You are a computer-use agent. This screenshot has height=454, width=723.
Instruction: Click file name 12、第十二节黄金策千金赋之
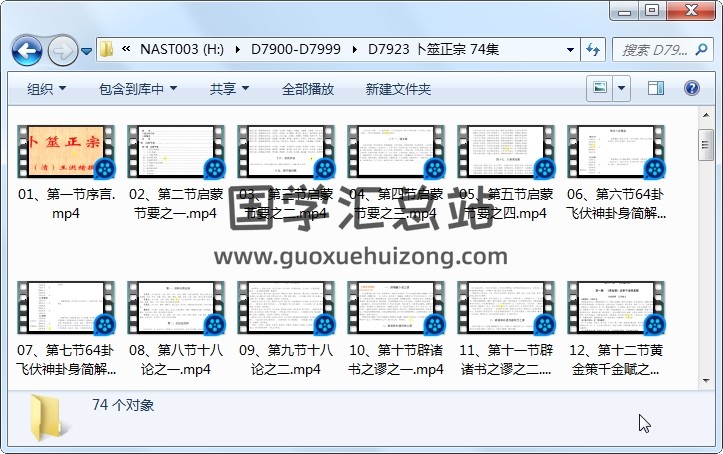point(616,360)
